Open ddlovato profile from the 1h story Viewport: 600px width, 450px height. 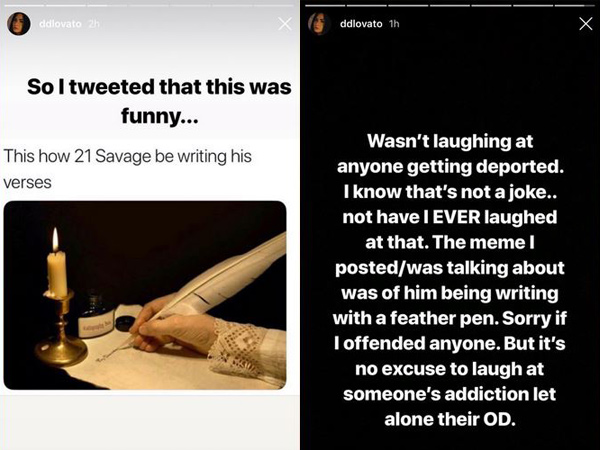357,24
